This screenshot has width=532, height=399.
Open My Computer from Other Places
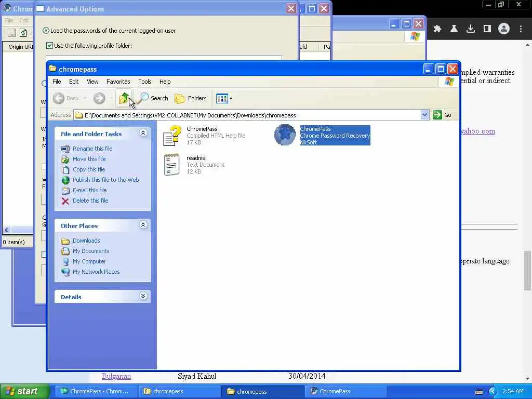pyautogui.click(x=89, y=262)
